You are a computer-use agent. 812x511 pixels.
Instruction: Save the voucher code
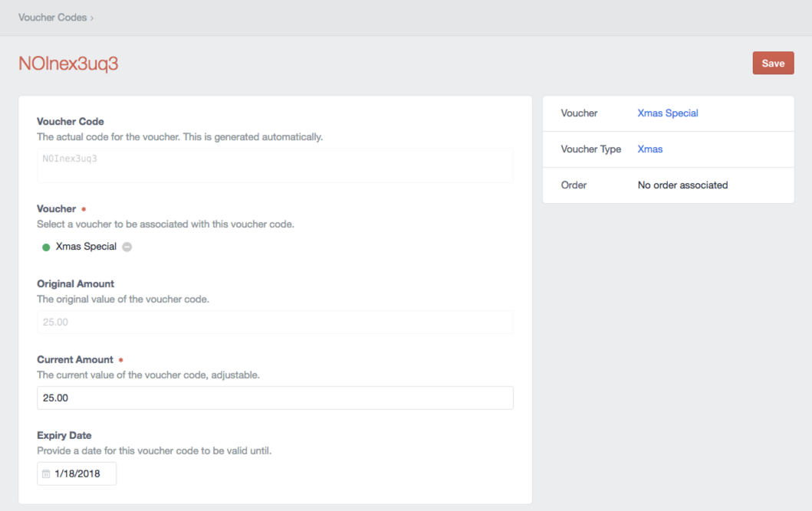click(x=773, y=63)
